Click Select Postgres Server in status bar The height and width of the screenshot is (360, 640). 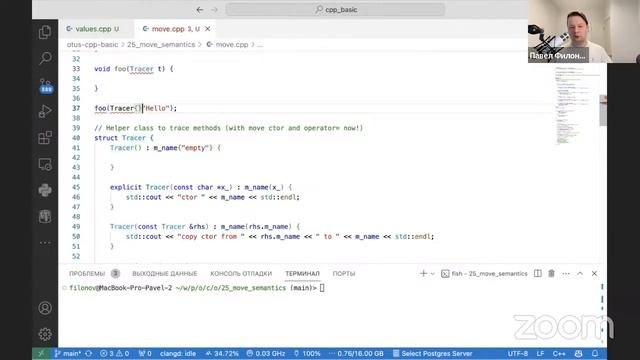(x=432, y=353)
